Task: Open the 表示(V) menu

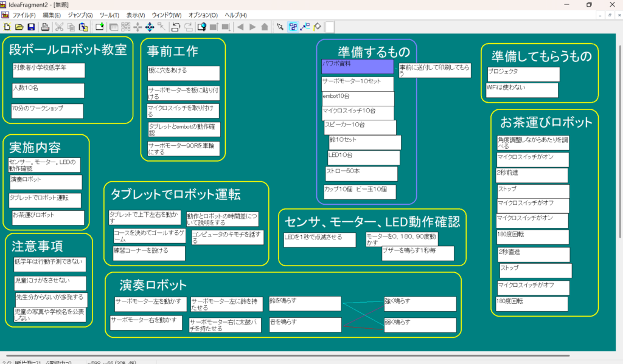Action: [x=135, y=15]
